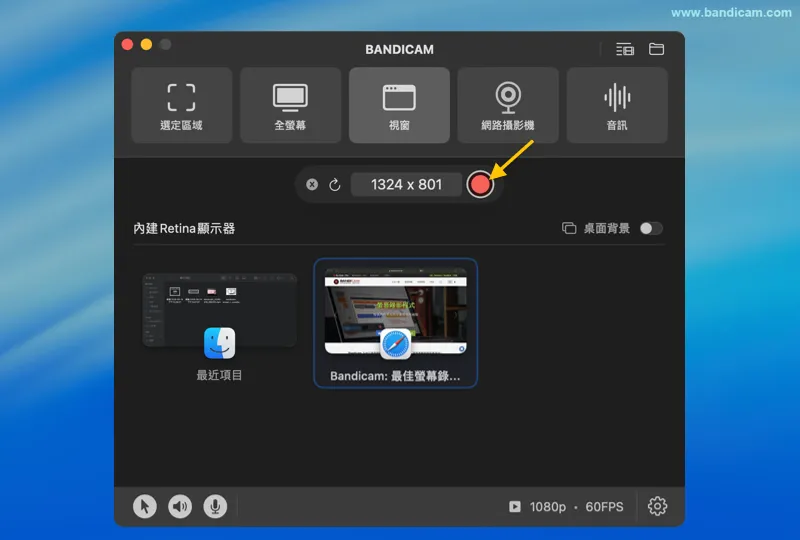Minimize Bandicam with the yellow button
The height and width of the screenshot is (540, 800).
pyautogui.click(x=146, y=44)
